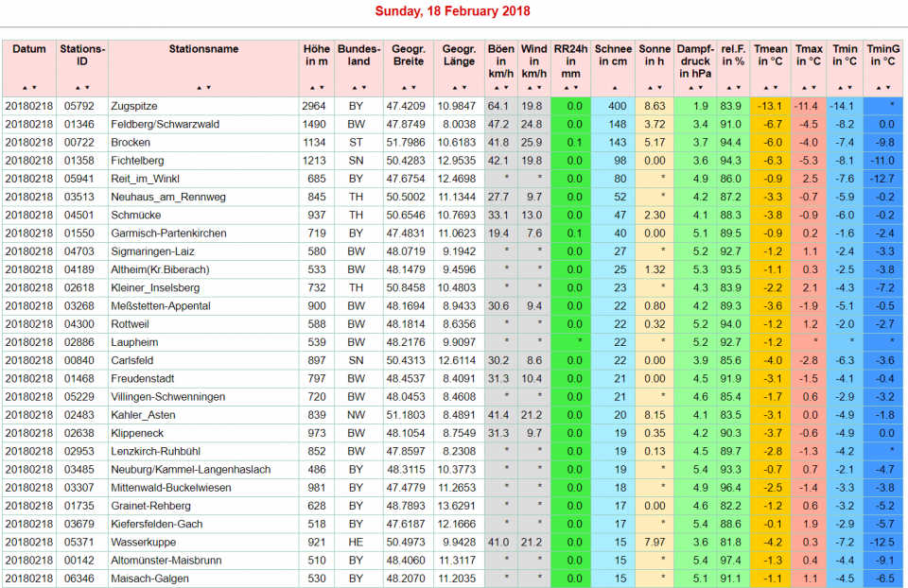Click the Wind in km/h header label
The height and width of the screenshot is (588, 908).
point(533,61)
